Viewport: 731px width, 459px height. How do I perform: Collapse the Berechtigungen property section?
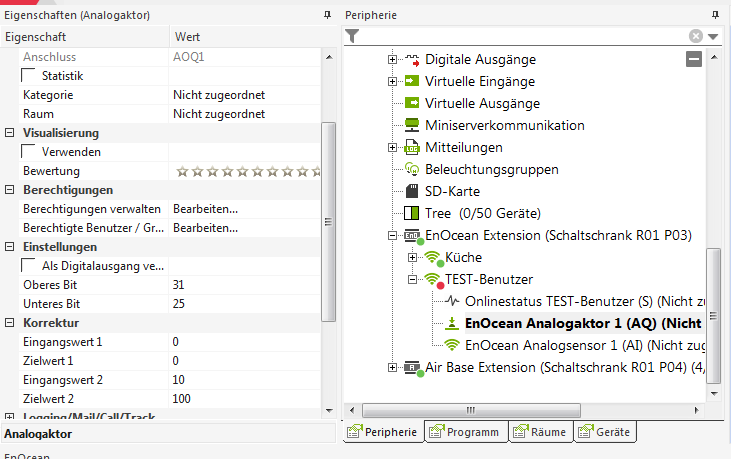tap(10, 190)
